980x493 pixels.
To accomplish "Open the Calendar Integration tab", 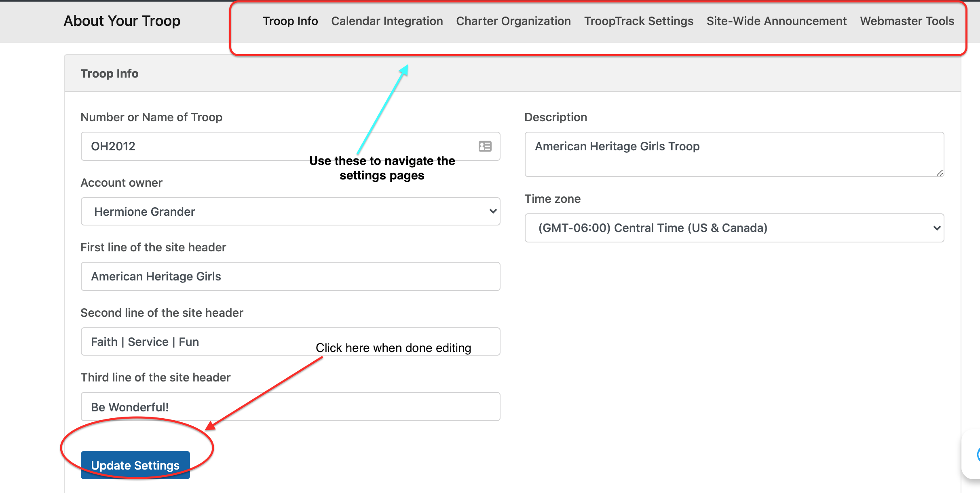I will pos(387,21).
